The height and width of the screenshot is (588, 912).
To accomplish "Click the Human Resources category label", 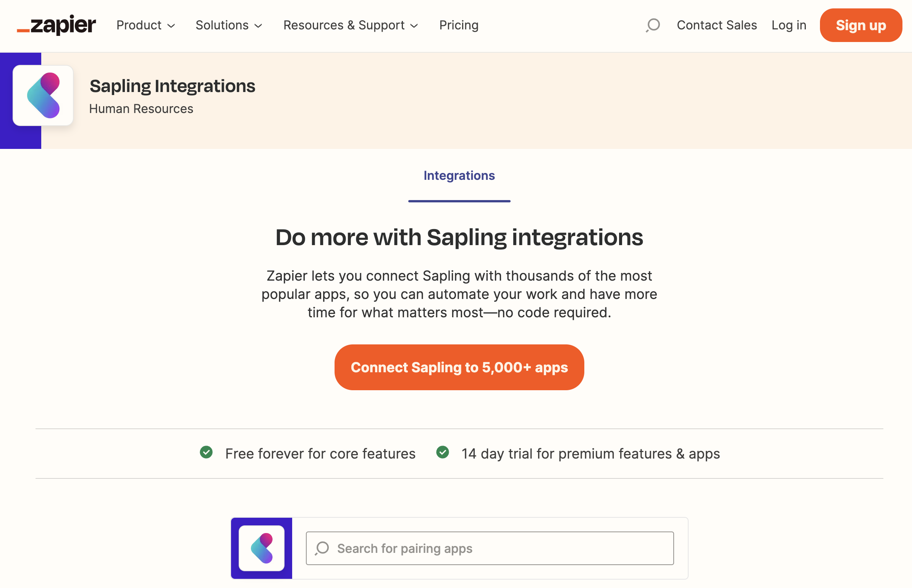I will click(141, 109).
